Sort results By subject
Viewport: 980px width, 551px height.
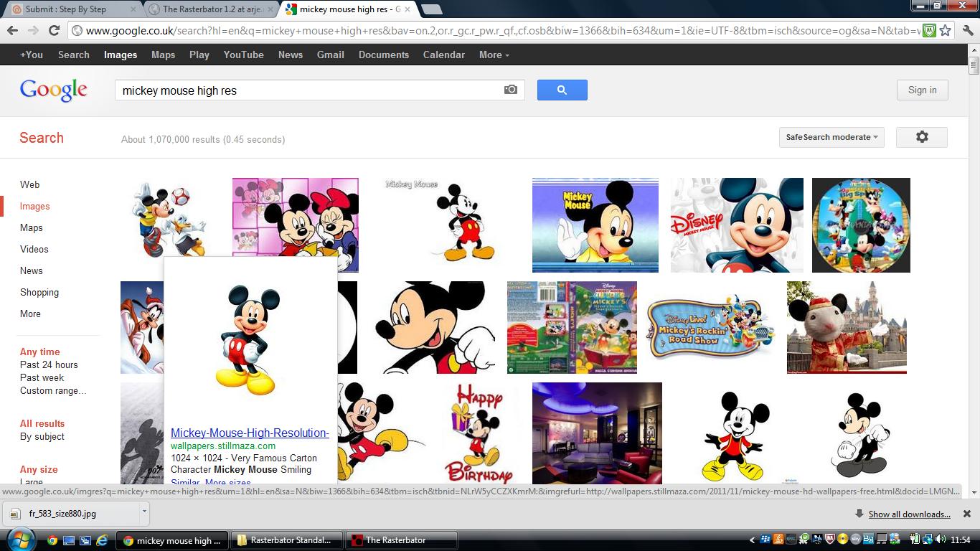[42, 436]
